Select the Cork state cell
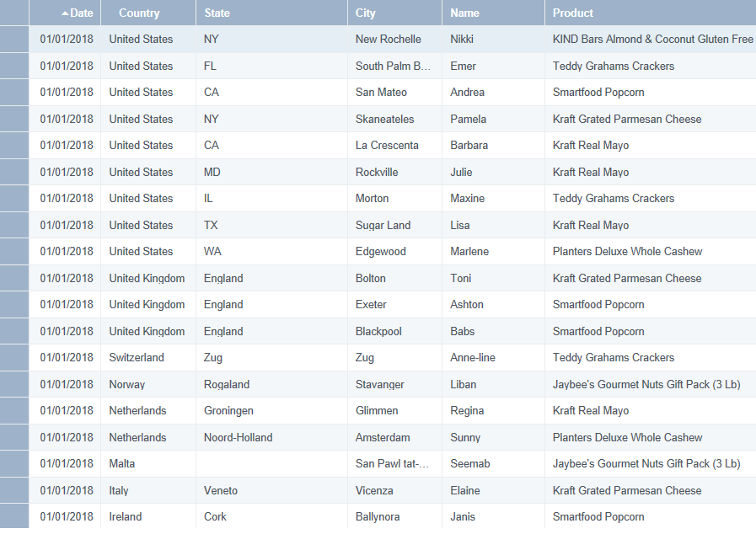This screenshot has width=756, height=534. point(272,516)
